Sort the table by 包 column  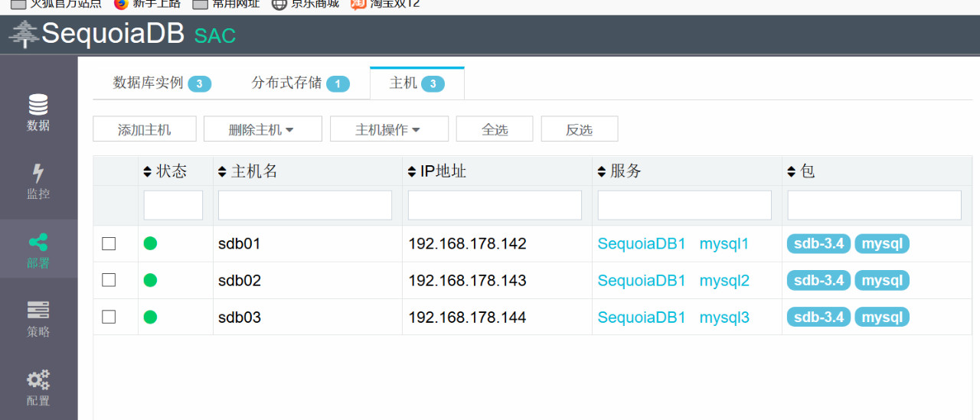(x=801, y=171)
